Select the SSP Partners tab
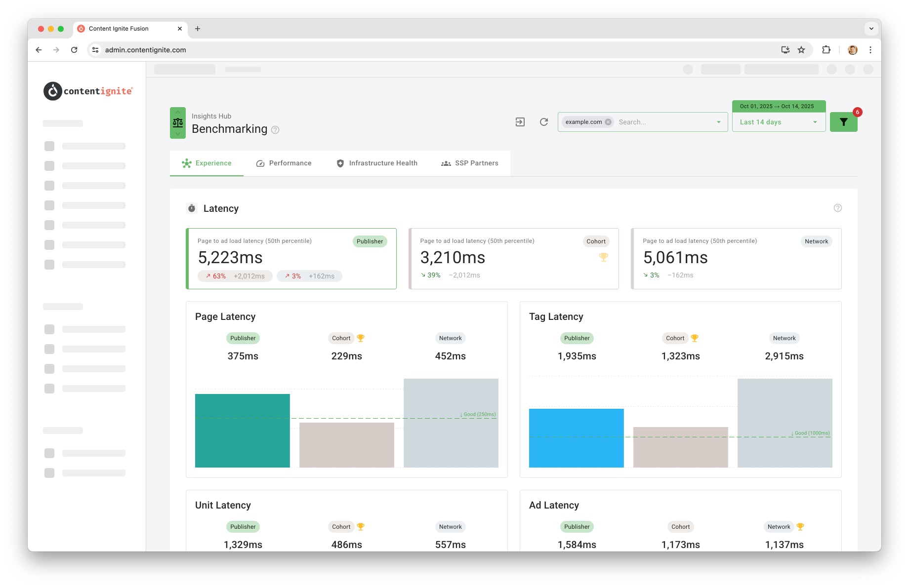The width and height of the screenshot is (909, 588). tap(470, 163)
